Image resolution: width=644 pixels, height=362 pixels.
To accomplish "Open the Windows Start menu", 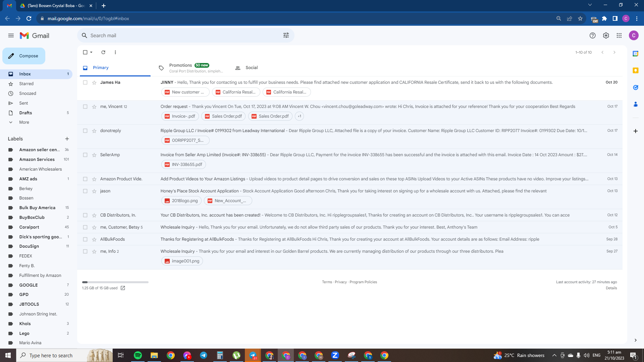I will (x=8, y=355).
